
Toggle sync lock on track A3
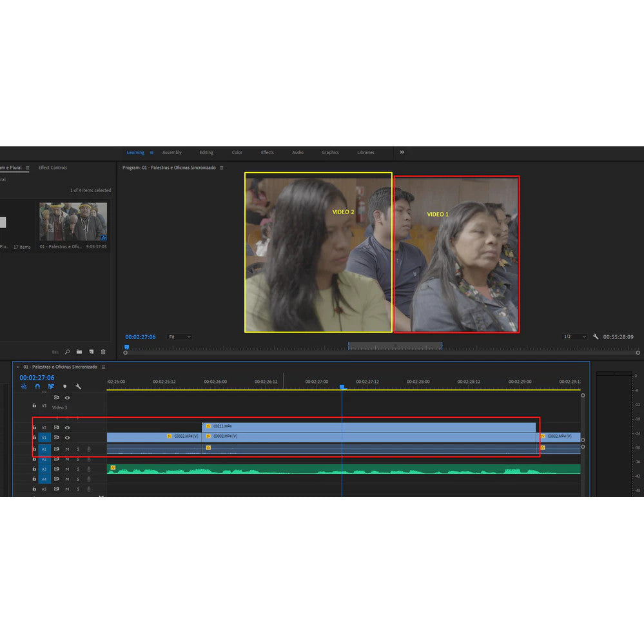(x=56, y=469)
